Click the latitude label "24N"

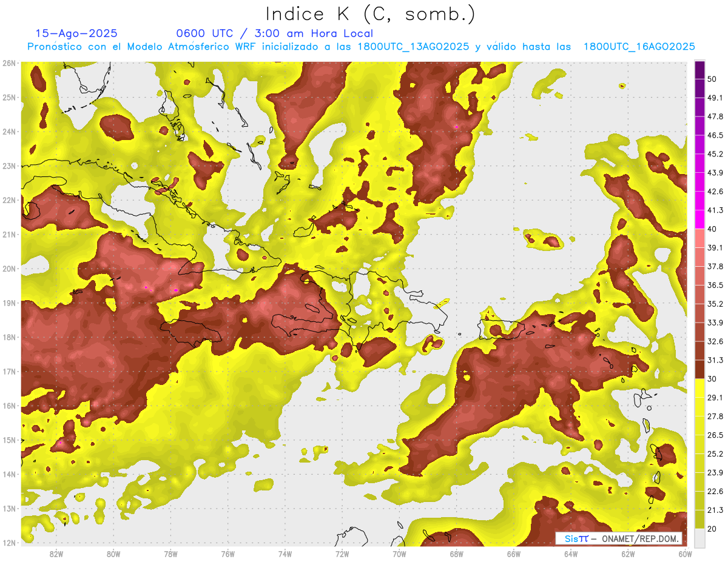[10, 132]
